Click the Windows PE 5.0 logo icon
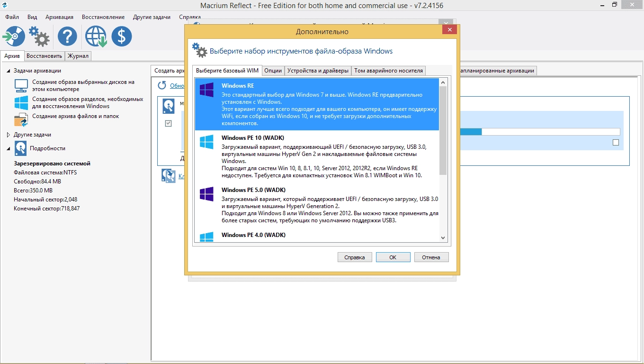Image resolution: width=644 pixels, height=364 pixels. click(206, 194)
